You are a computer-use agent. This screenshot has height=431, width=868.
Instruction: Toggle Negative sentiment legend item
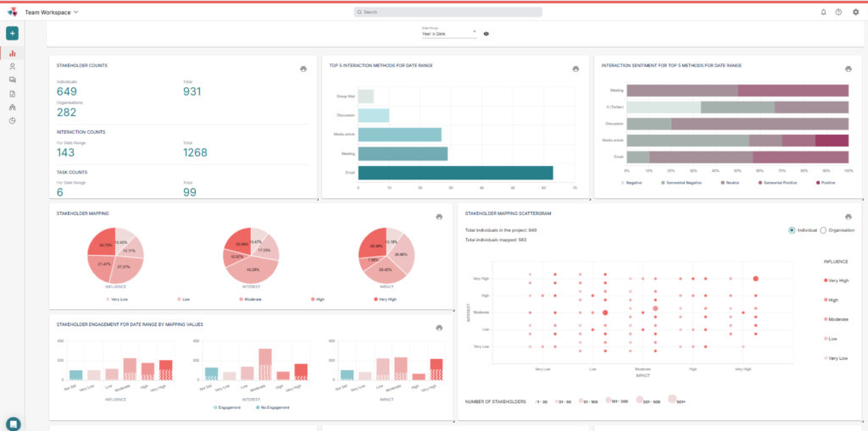tap(631, 183)
